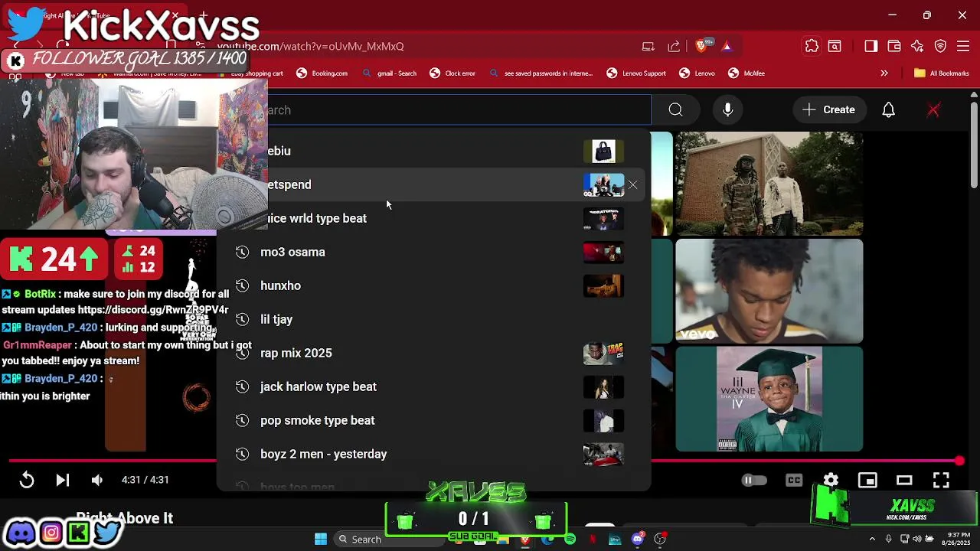Enter full screen mode
Viewport: 980px width, 551px height.
point(941,480)
